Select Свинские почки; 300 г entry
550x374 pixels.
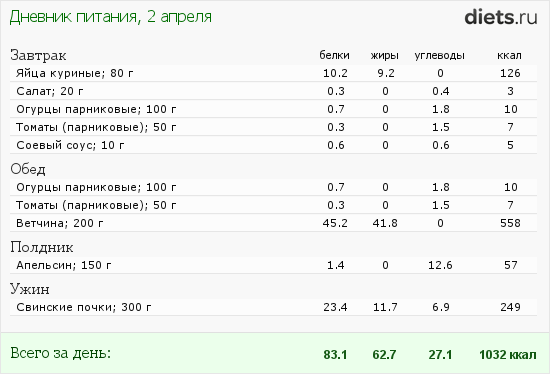click(273, 307)
